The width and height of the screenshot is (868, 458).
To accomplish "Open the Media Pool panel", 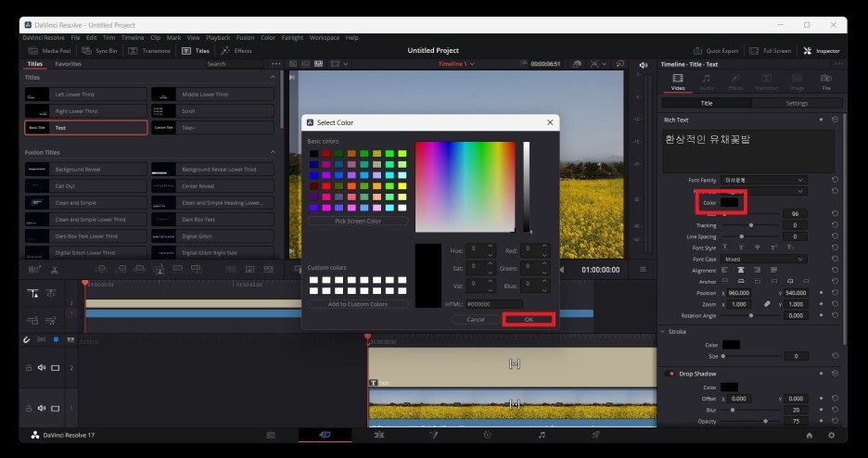I will 49,51.
